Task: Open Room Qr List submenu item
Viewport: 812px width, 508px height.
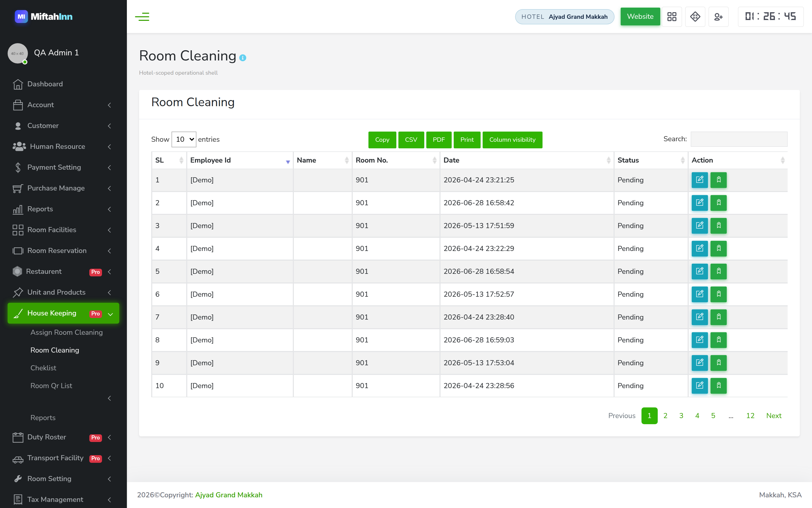Action: click(x=51, y=386)
